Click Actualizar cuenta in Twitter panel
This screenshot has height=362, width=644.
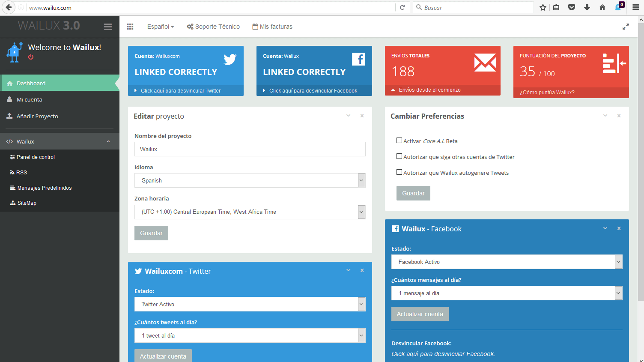163,356
